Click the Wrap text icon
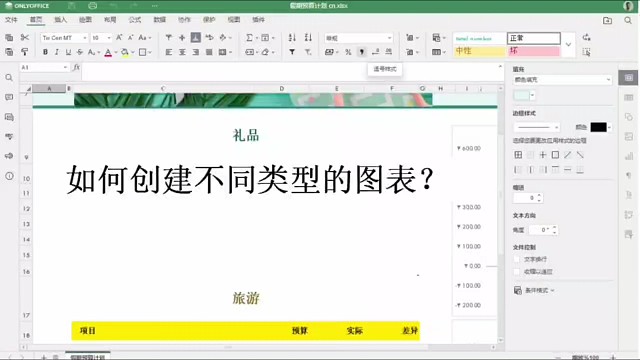Viewport: 640px width, 360px height. (209, 38)
